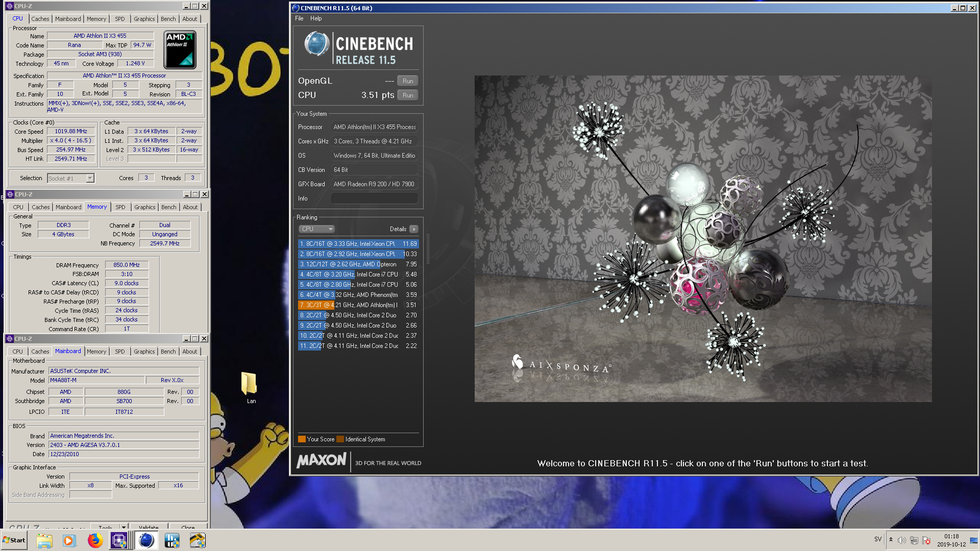Click the empty Info field in Cinebench

click(x=375, y=198)
